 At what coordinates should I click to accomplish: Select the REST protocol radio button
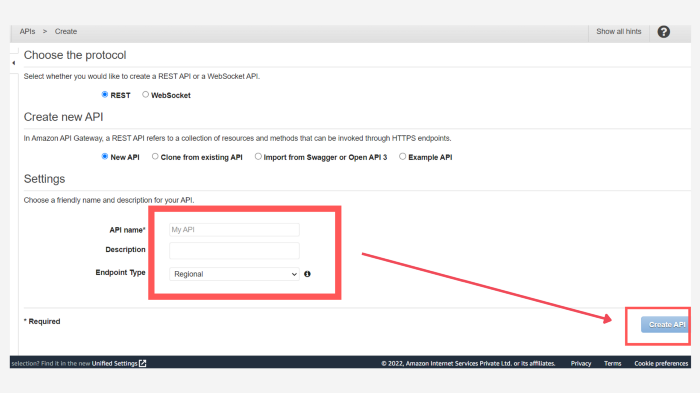[105, 95]
